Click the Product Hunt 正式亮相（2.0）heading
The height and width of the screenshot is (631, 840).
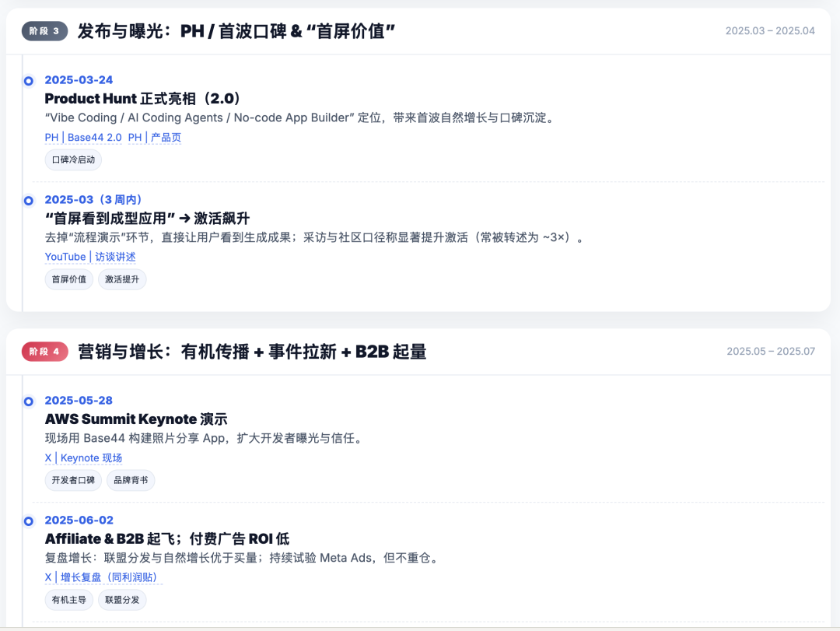[142, 99]
